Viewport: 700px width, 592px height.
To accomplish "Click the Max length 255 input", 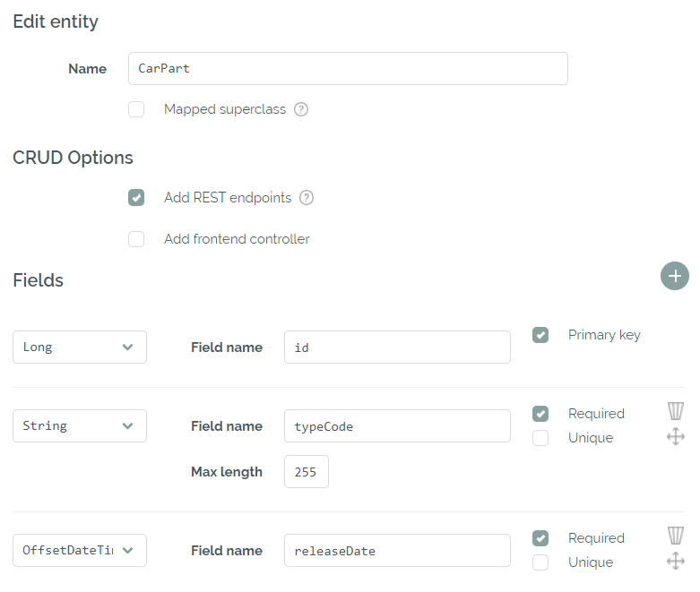I will tap(307, 472).
